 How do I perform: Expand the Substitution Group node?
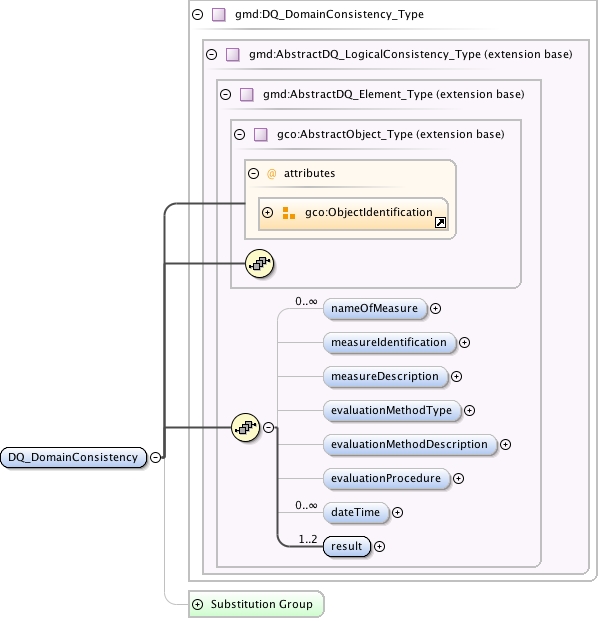click(197, 604)
